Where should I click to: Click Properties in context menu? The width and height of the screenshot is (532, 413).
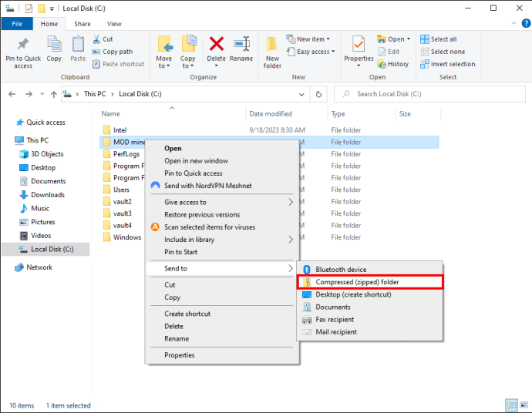pyautogui.click(x=222, y=355)
